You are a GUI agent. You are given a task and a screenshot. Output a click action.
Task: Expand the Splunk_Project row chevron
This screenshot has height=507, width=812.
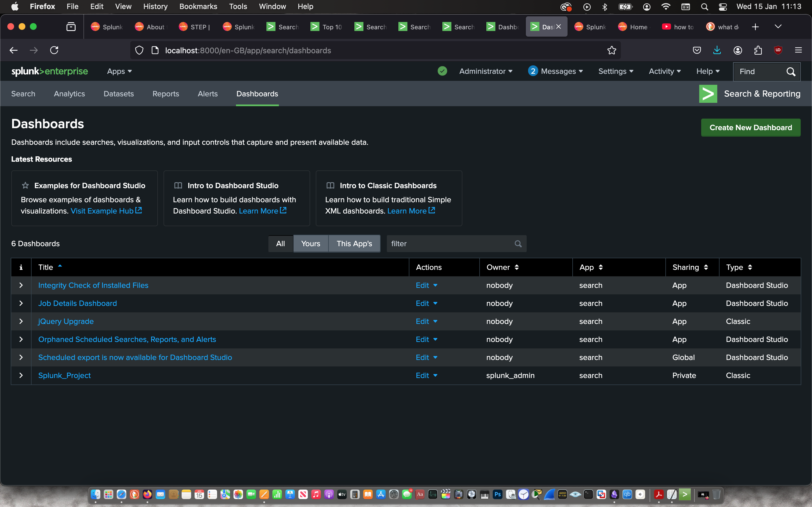point(21,375)
